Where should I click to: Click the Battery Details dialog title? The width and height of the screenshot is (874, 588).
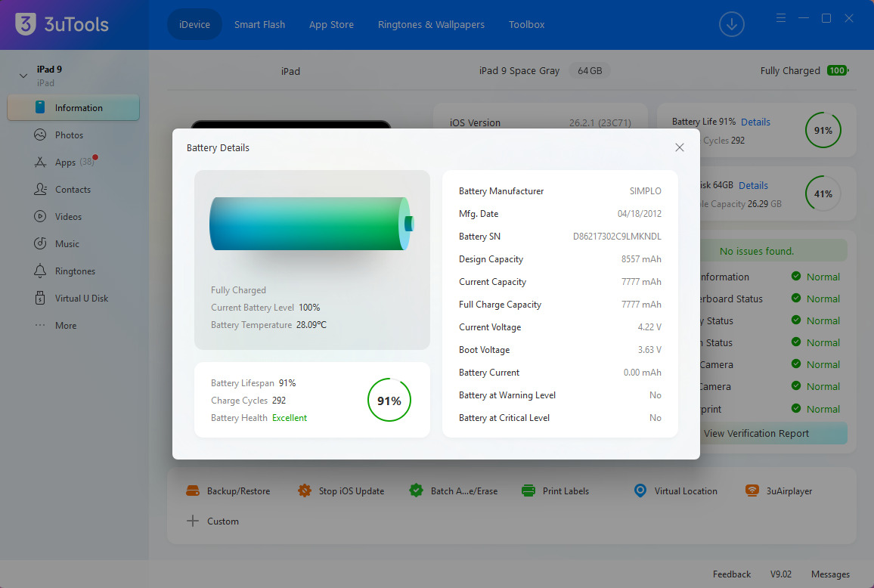click(x=218, y=147)
